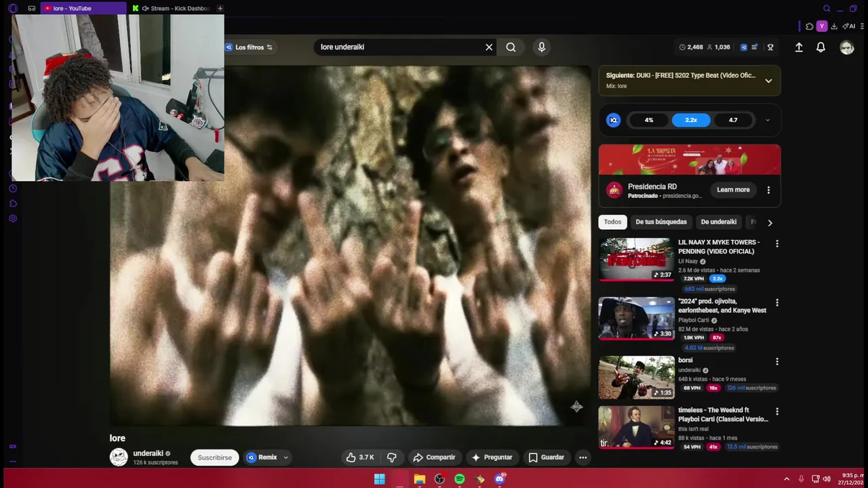Select the Todos filter chip
The width and height of the screenshot is (868, 488).
point(612,222)
